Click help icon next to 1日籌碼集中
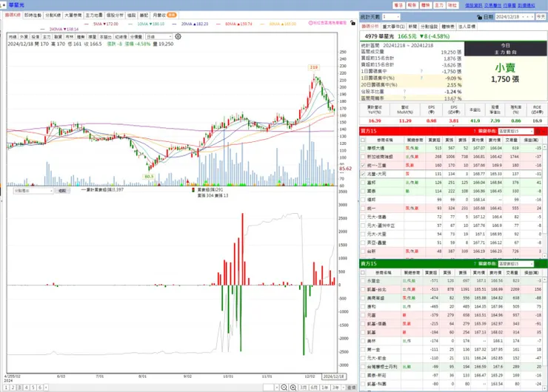Screen dimensions: 548x392 [421, 72]
